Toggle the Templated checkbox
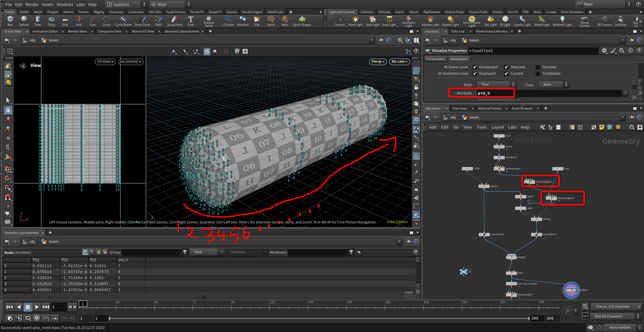The image size is (644, 332). click(538, 74)
